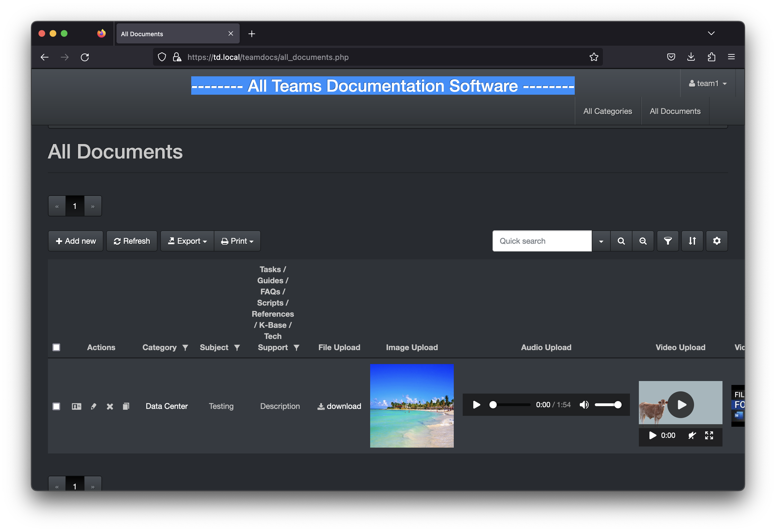This screenshot has height=532, width=776.
Task: Open the gear settings button
Action: [717, 241]
